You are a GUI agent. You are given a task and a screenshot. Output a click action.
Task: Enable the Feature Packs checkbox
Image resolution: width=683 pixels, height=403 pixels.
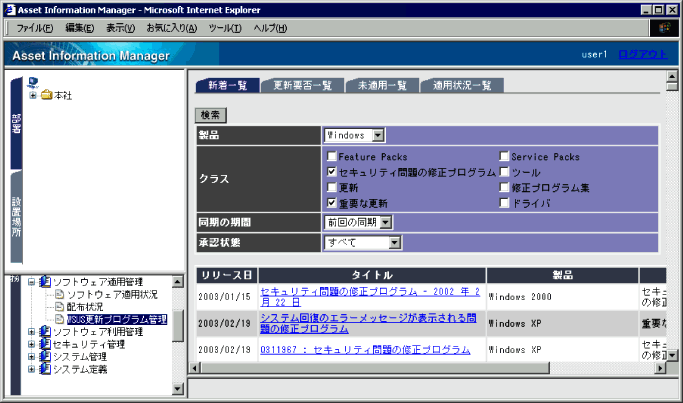(x=332, y=156)
